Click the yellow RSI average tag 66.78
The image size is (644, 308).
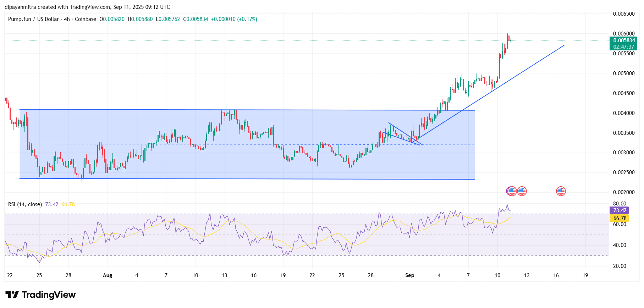click(x=619, y=218)
